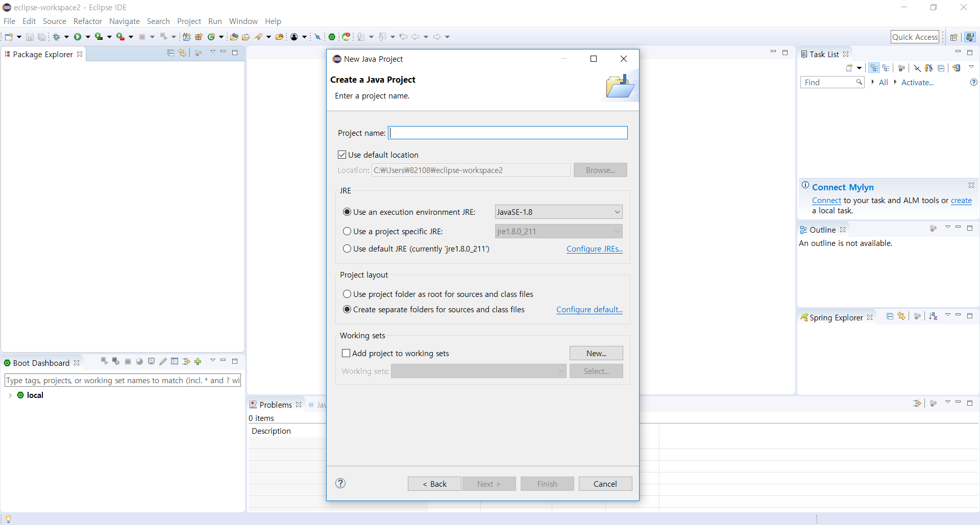Screen dimensions: 980x525
Task: Open the File menu
Action: pyautogui.click(x=9, y=21)
